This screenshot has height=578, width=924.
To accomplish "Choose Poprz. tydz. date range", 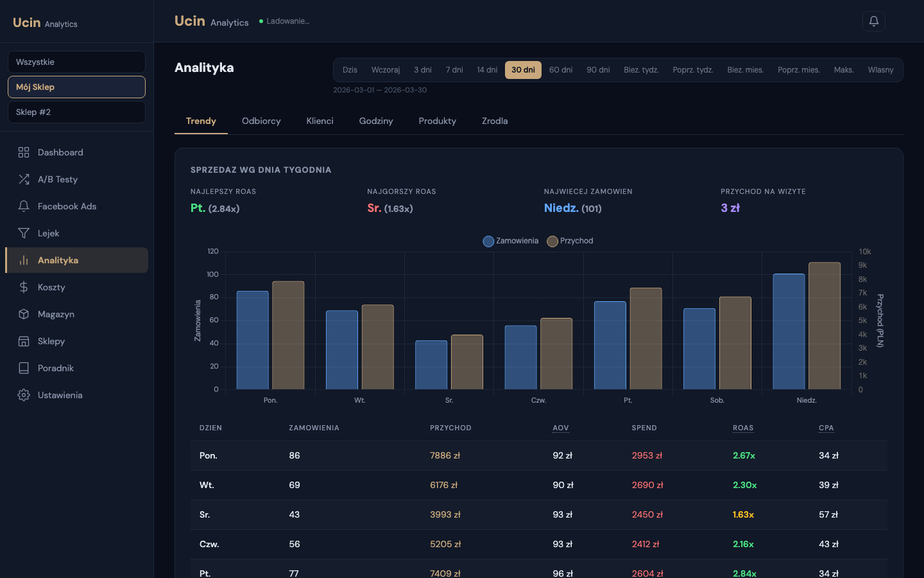I will (693, 70).
